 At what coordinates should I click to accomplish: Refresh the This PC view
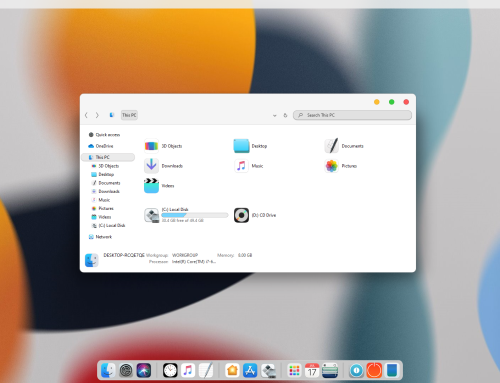[x=285, y=115]
